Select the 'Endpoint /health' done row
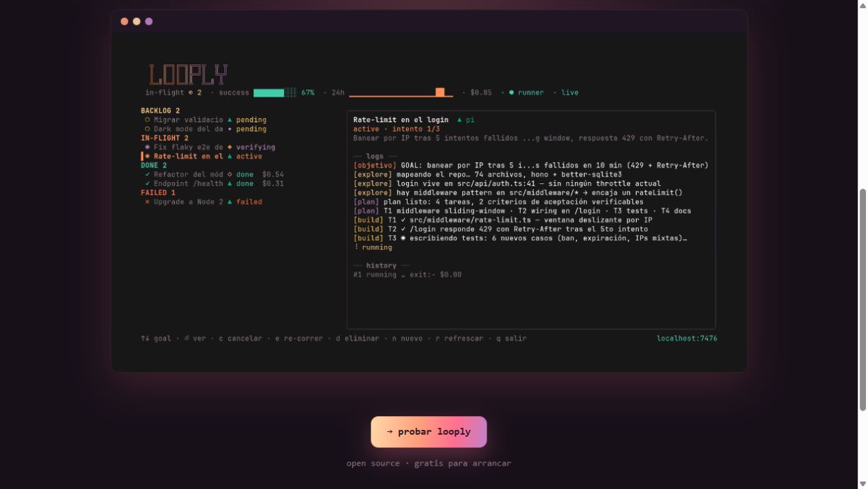868x489 pixels. pos(213,183)
